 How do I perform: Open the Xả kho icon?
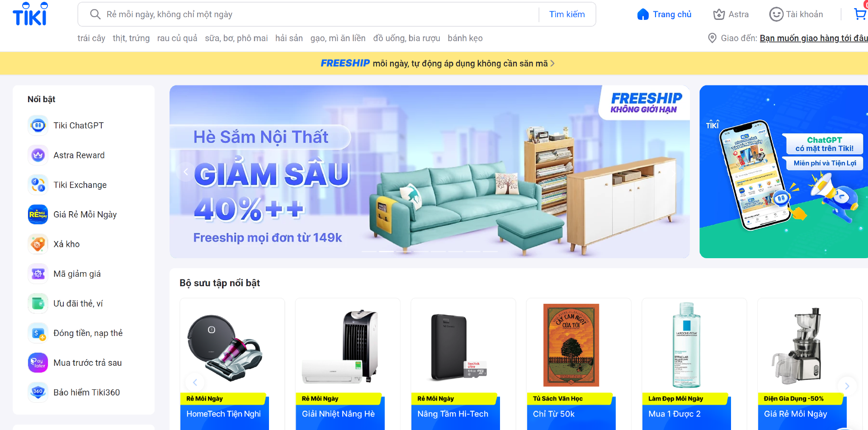click(38, 244)
